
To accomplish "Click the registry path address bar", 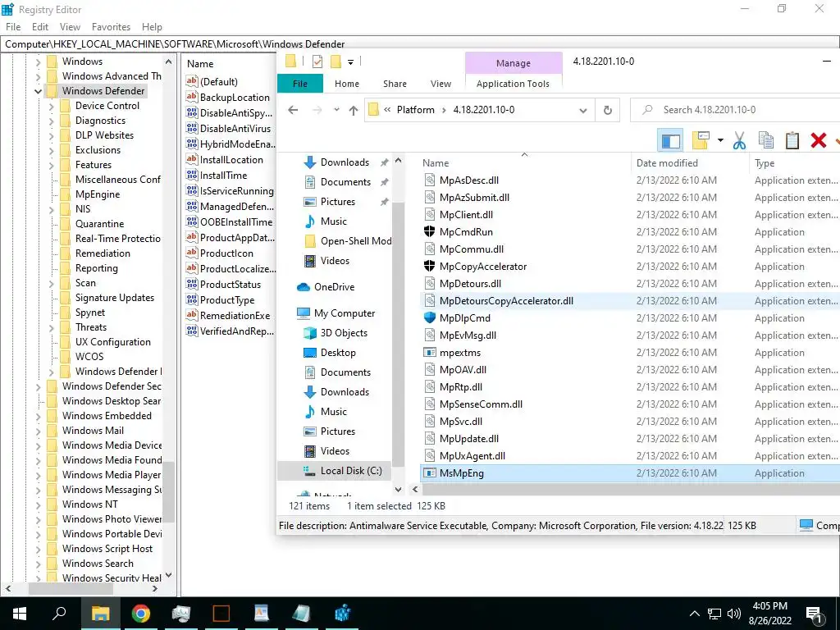I will click(420, 44).
